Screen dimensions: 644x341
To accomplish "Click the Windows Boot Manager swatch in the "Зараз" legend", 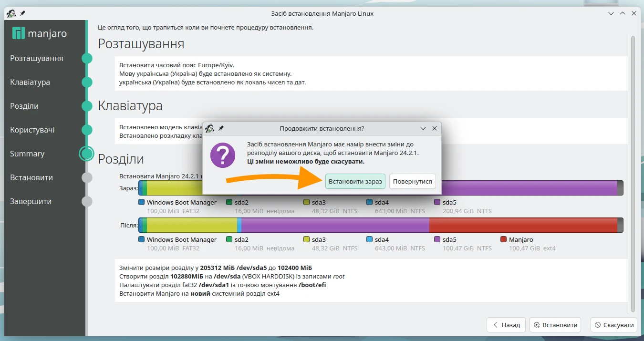I will coord(141,202).
